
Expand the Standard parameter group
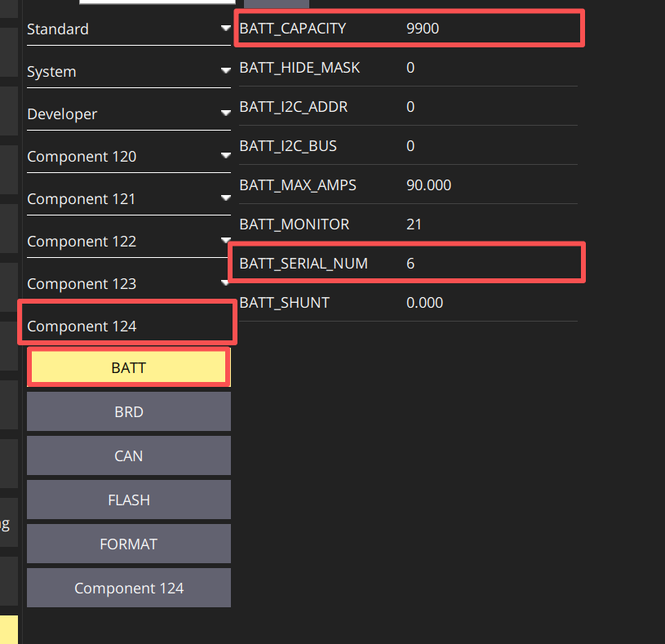[x=128, y=29]
